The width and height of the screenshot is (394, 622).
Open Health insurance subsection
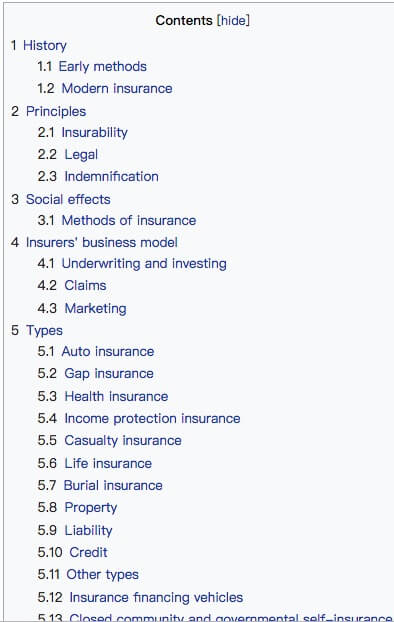click(x=116, y=396)
